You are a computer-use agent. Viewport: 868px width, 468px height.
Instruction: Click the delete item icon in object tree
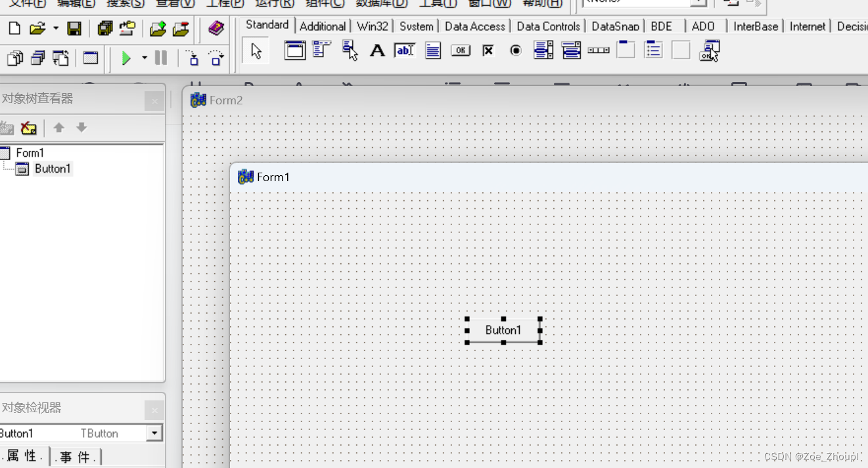(28, 127)
